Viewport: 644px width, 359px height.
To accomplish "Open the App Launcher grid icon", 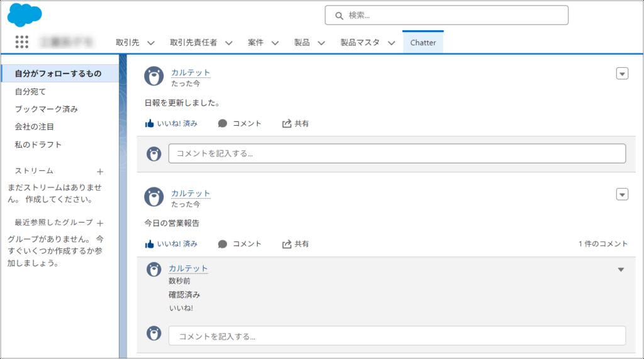I will point(22,42).
